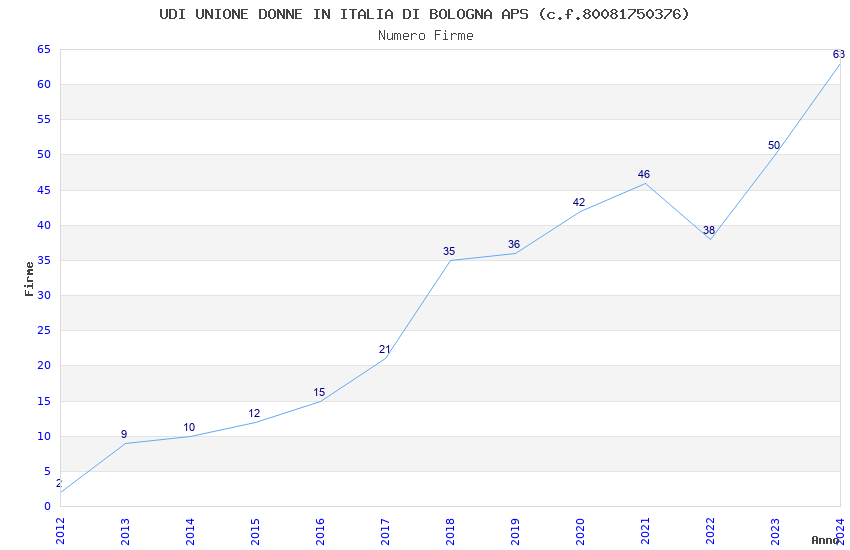Click the data value 9 for 2013
The height and width of the screenshot is (550, 850).
(124, 434)
